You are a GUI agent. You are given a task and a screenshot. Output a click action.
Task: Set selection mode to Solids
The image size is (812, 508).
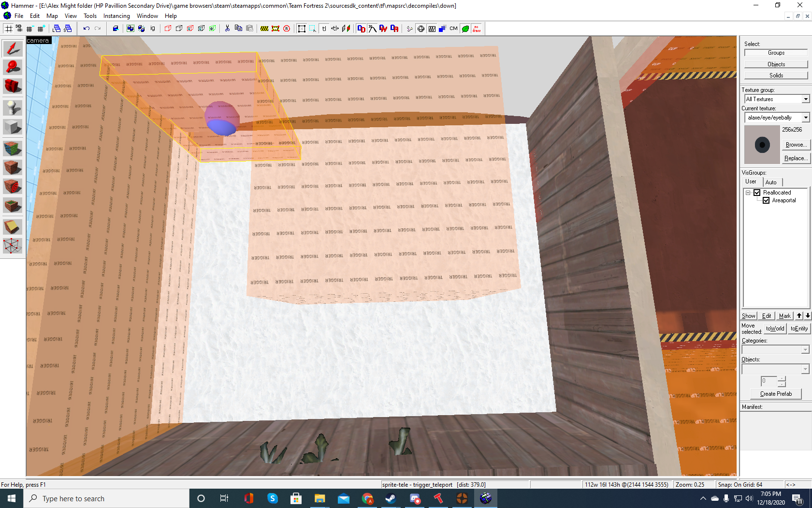pos(776,75)
